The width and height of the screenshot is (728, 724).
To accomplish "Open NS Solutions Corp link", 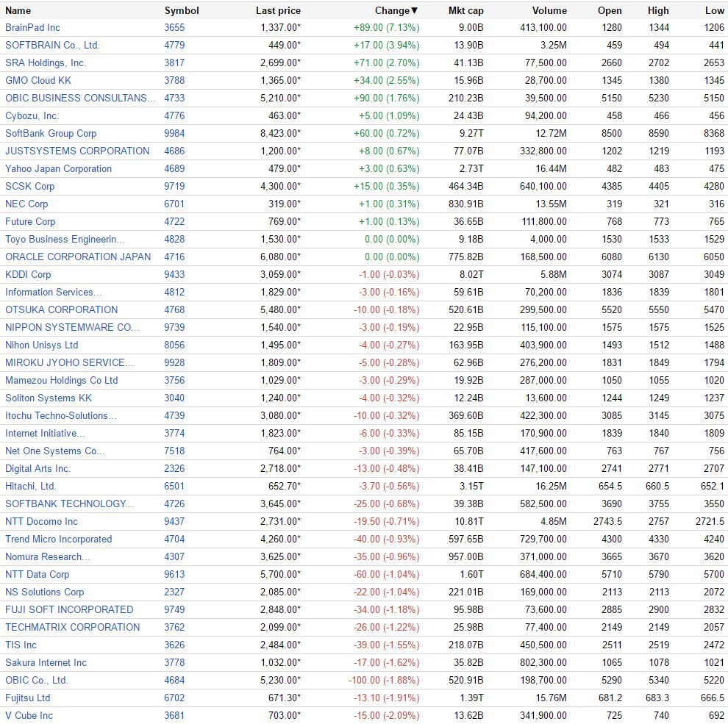I will [x=45, y=592].
